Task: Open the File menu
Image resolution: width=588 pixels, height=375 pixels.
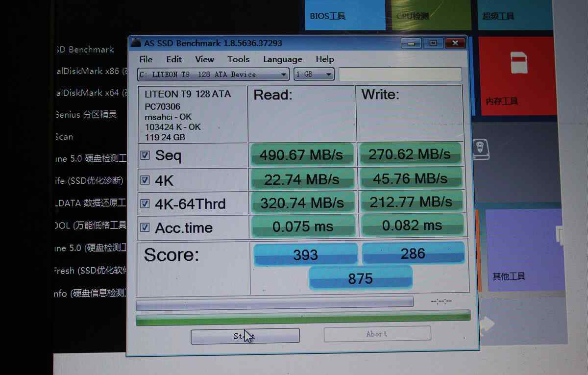Action: (146, 59)
